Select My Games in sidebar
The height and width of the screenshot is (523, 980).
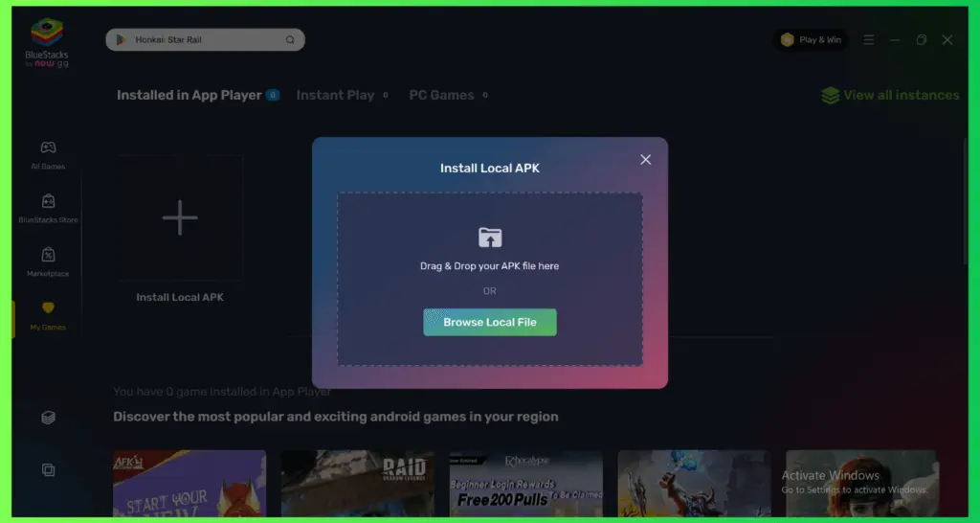click(48, 316)
